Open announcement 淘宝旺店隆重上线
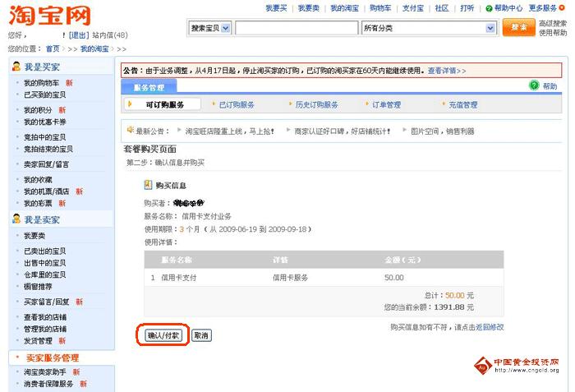Screen dimensions: 575x392 [x=229, y=131]
